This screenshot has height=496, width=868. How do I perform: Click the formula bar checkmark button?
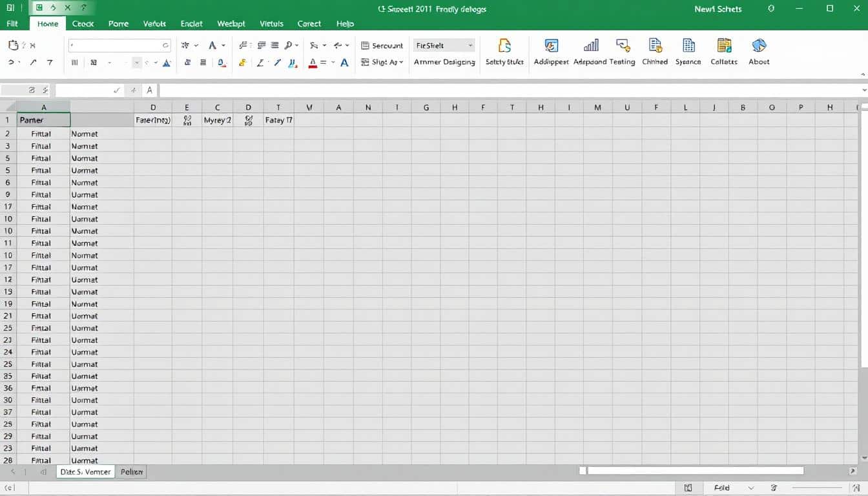(117, 91)
